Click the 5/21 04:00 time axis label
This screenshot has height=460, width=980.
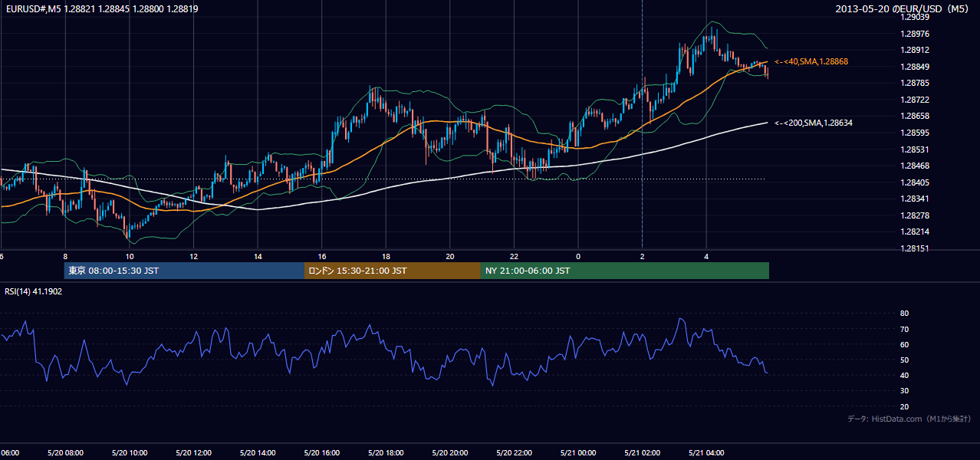point(706,453)
